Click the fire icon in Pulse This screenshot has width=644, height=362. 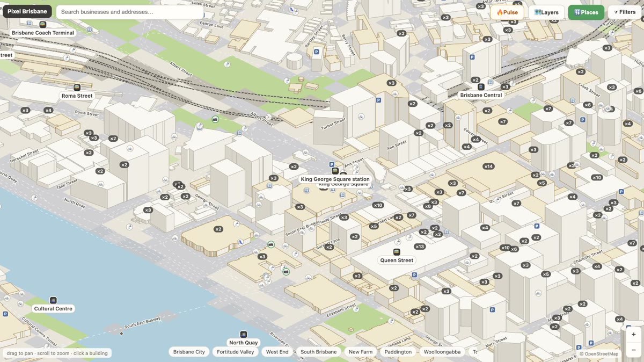500,12
